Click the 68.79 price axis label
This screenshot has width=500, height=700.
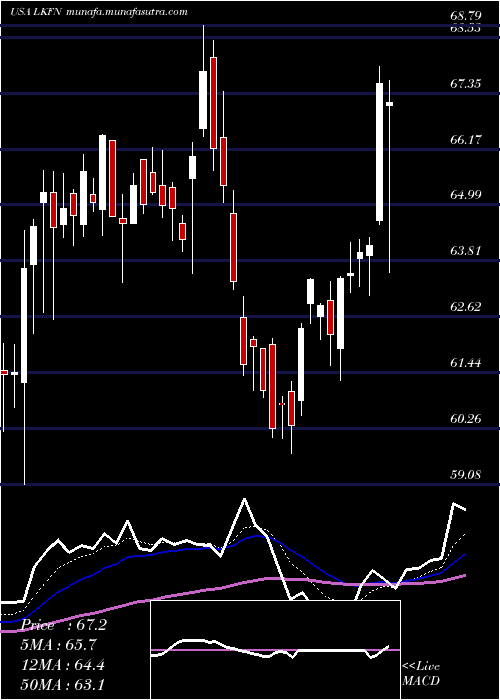466,17
